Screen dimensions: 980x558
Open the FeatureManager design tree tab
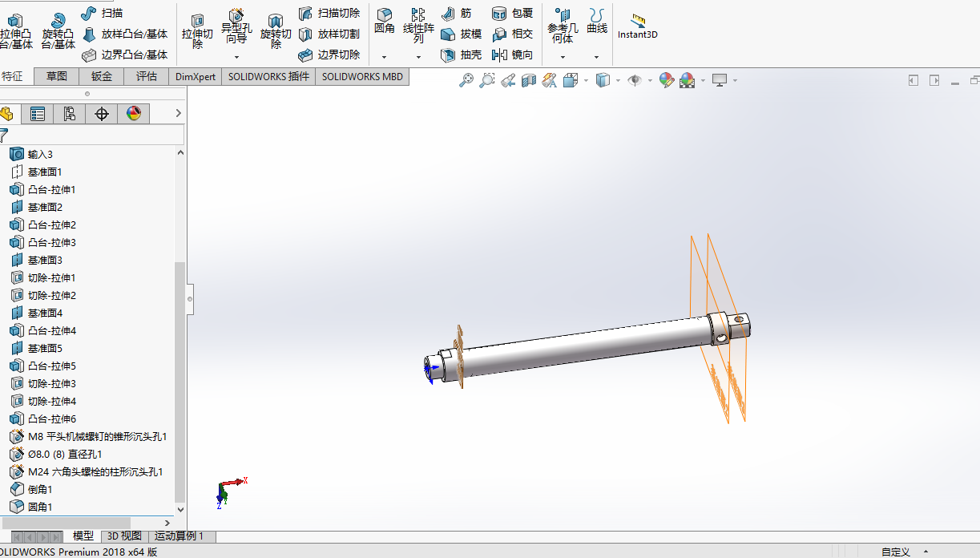tap(7, 114)
